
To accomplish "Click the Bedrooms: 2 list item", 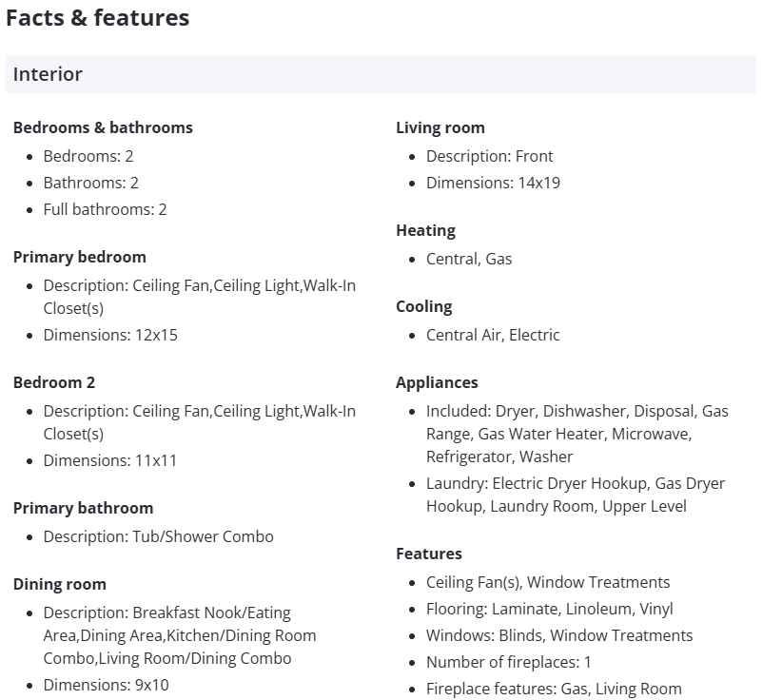I will pyautogui.click(x=88, y=156).
